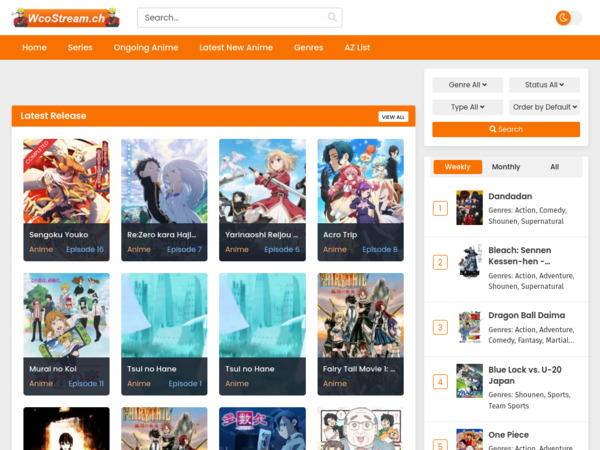Click Dandadan title in ranking
This screenshot has height=450, width=600.
[x=510, y=196]
